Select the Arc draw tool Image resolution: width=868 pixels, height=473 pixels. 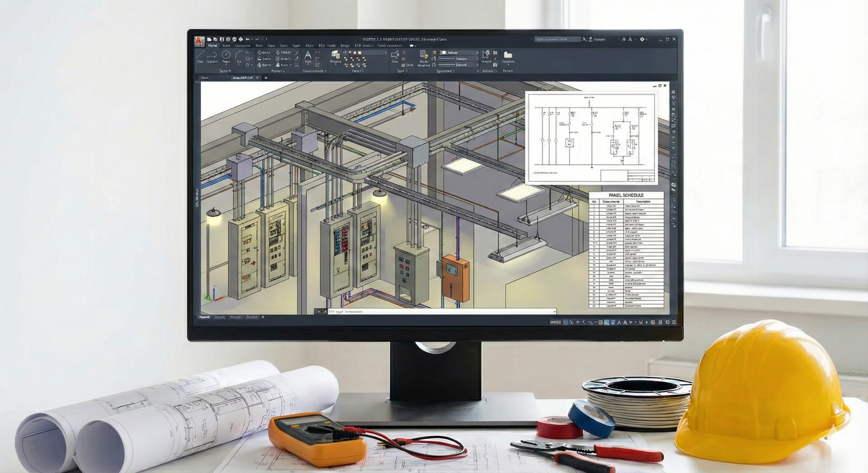(239, 55)
